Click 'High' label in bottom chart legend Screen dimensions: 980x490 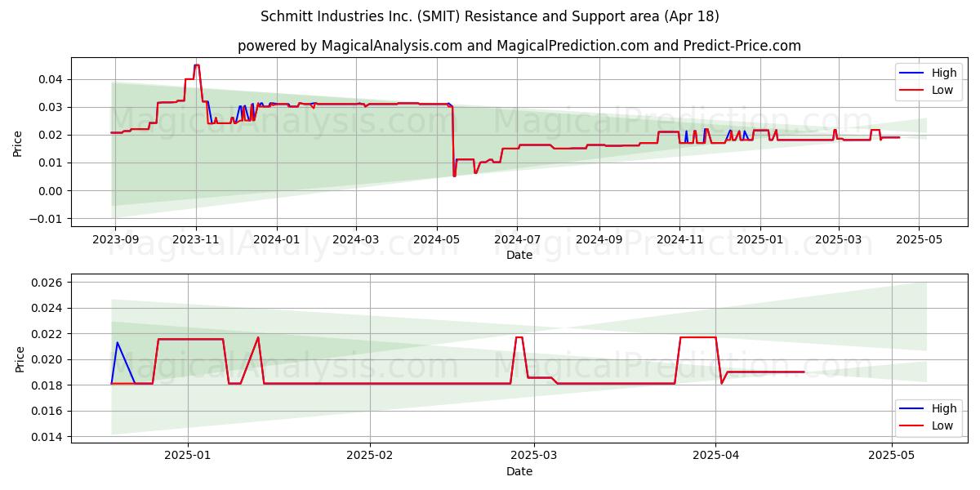(944, 408)
